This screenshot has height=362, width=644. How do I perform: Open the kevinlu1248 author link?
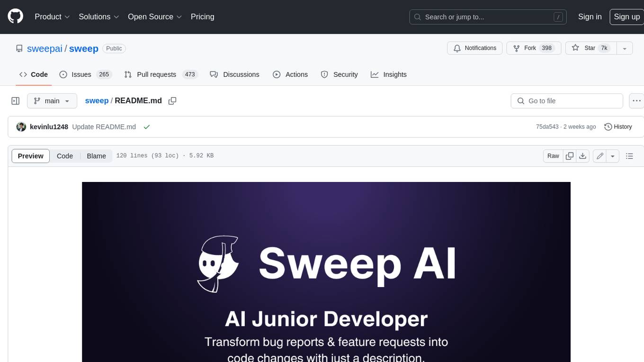click(49, 127)
